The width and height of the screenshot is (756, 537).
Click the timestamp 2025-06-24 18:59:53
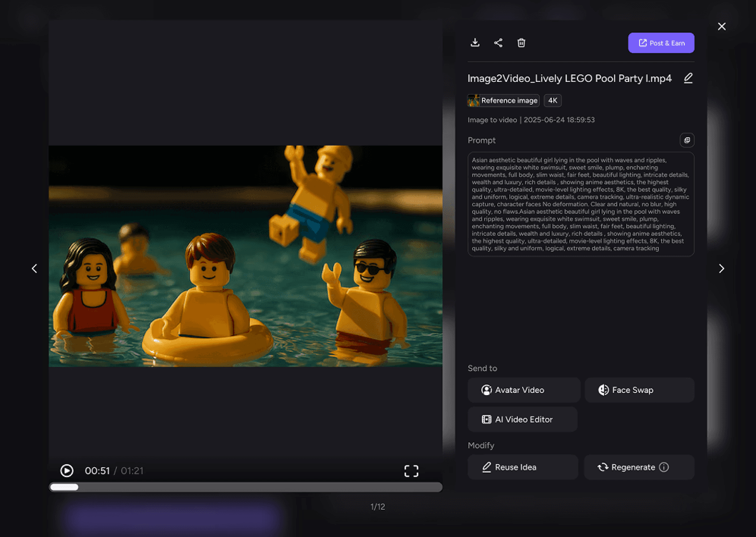[x=559, y=120]
